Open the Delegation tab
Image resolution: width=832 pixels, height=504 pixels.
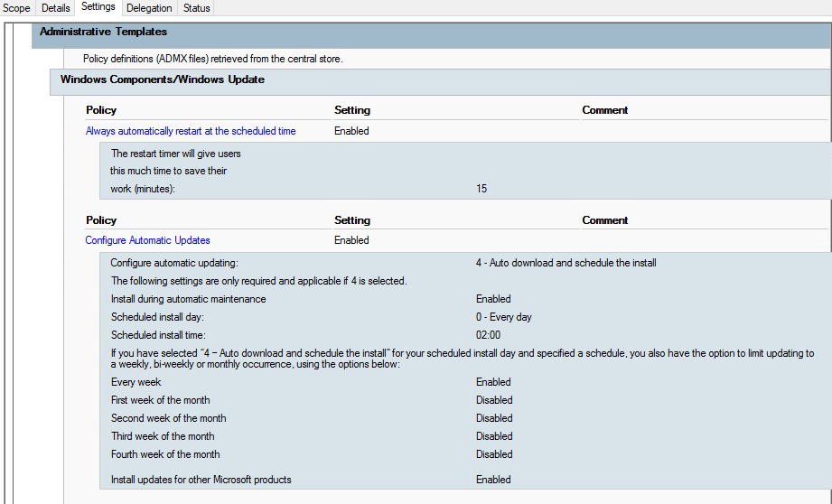pyautogui.click(x=149, y=8)
